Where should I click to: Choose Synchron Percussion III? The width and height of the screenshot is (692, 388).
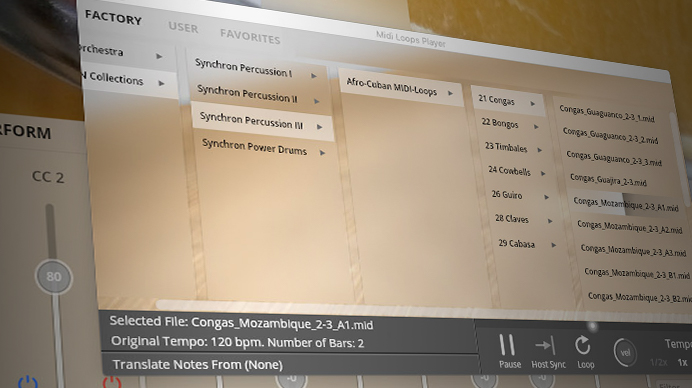[x=251, y=120]
